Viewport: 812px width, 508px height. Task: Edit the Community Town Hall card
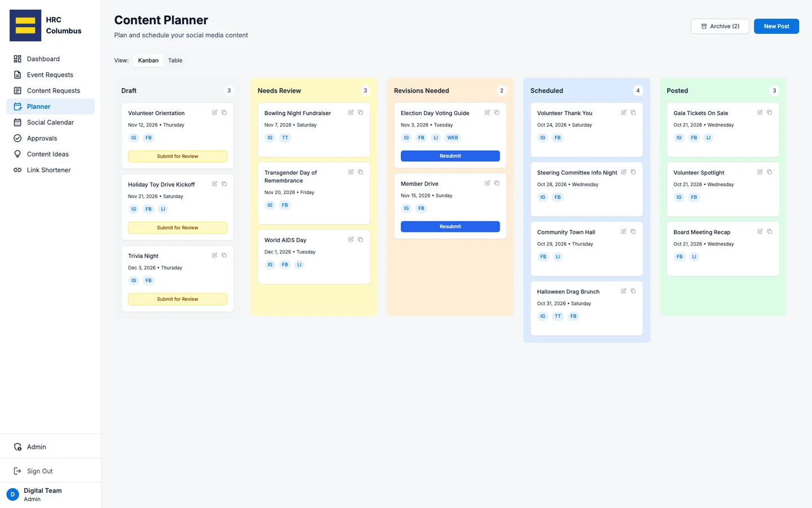click(x=624, y=231)
